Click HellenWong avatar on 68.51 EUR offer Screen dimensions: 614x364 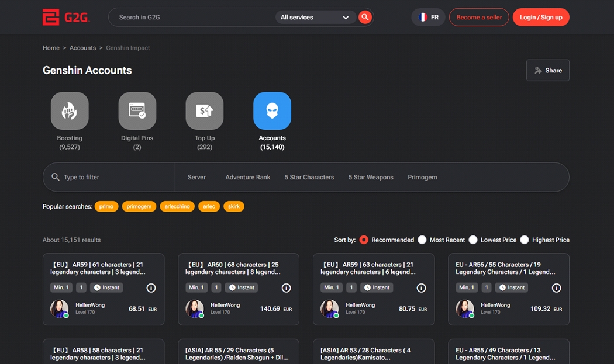click(x=60, y=309)
